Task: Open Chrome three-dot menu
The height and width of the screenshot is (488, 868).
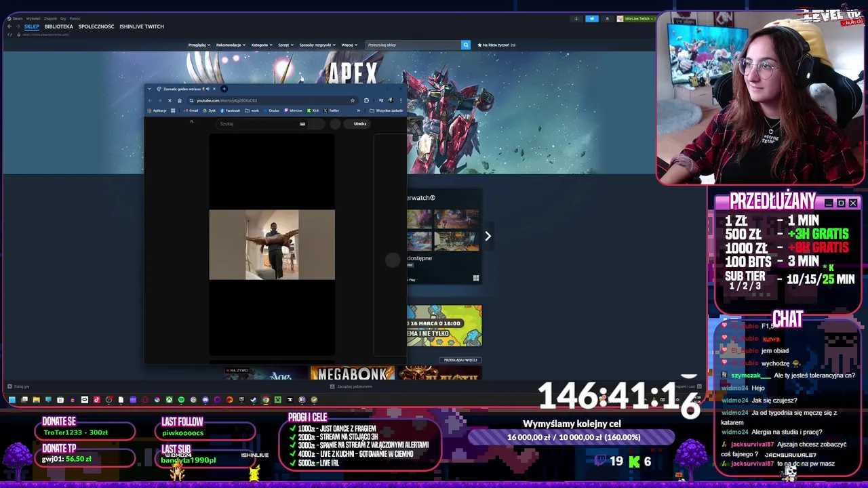Action: pos(401,100)
